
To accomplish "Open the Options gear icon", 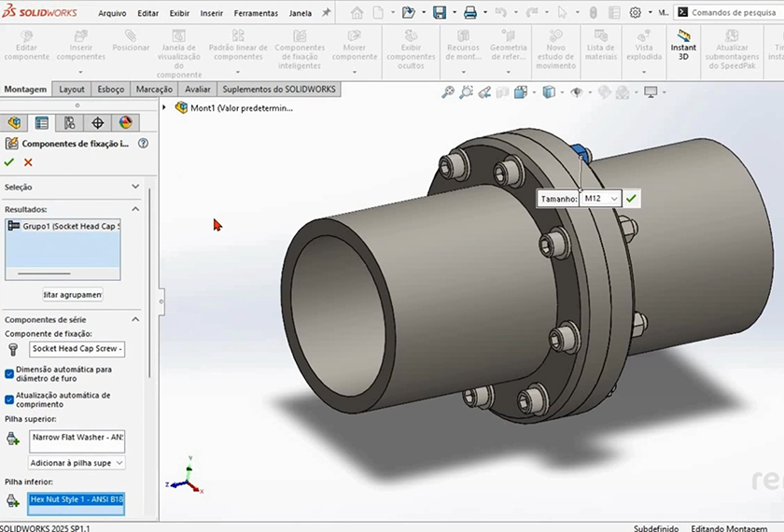I will coord(636,13).
